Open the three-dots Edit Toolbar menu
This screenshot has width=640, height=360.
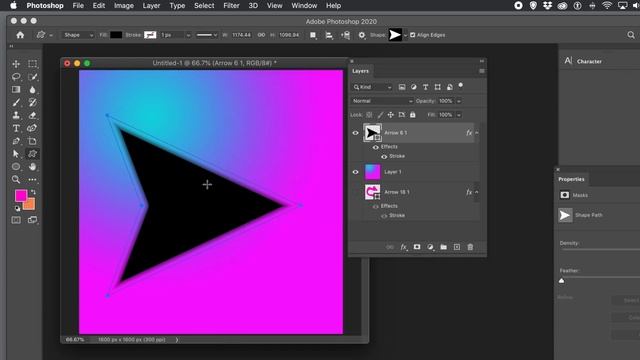pos(32,180)
